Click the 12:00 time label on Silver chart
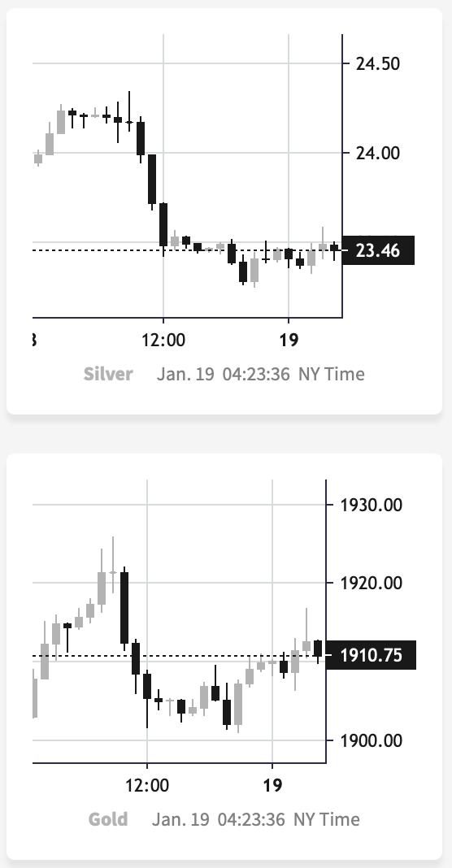 pos(163,340)
